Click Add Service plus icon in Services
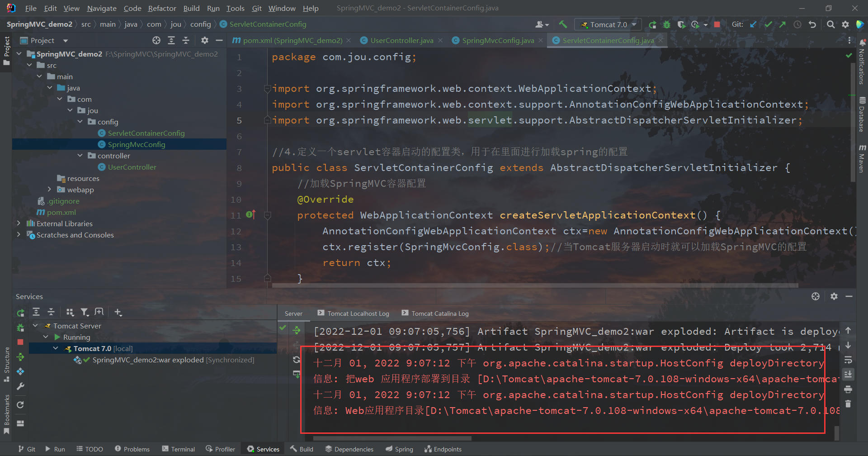 click(118, 312)
